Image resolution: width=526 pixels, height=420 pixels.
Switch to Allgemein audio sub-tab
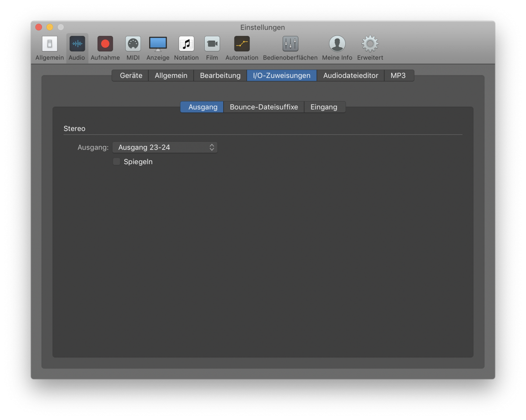coord(171,76)
